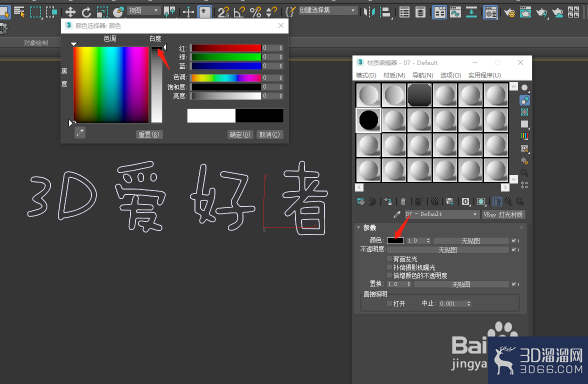588x384 pixels.
Task: Click the Mirror tool icon
Action: (x=369, y=12)
